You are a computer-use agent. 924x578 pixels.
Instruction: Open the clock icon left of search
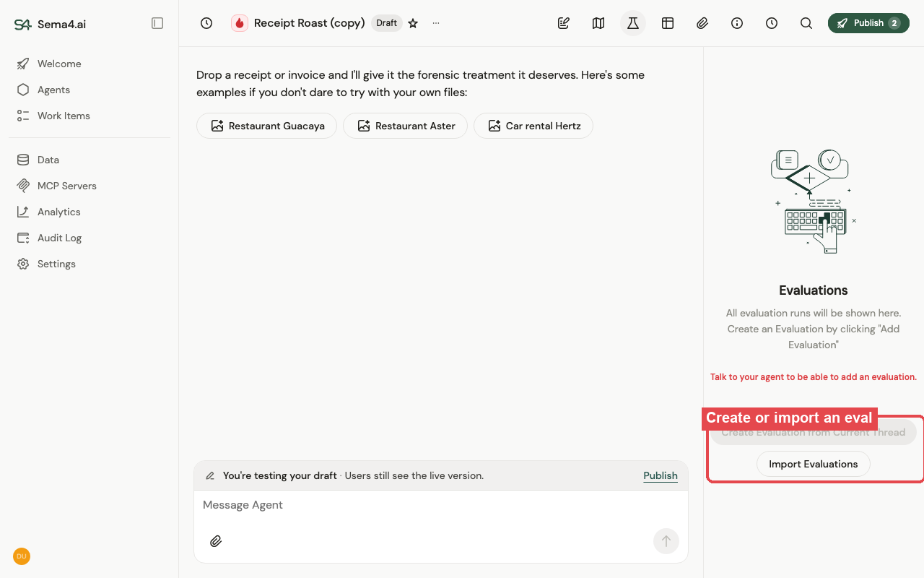(772, 23)
